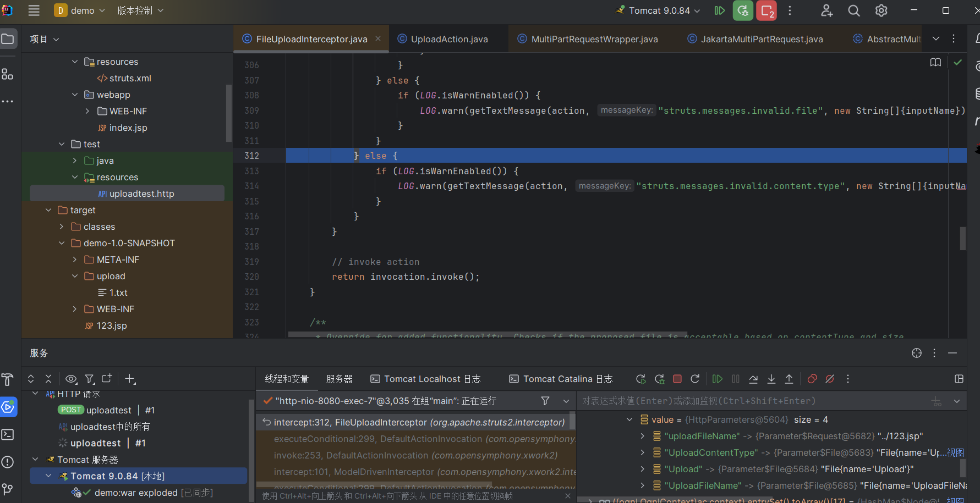980x503 pixels.
Task: Open the main hamburger menu
Action: 34,10
